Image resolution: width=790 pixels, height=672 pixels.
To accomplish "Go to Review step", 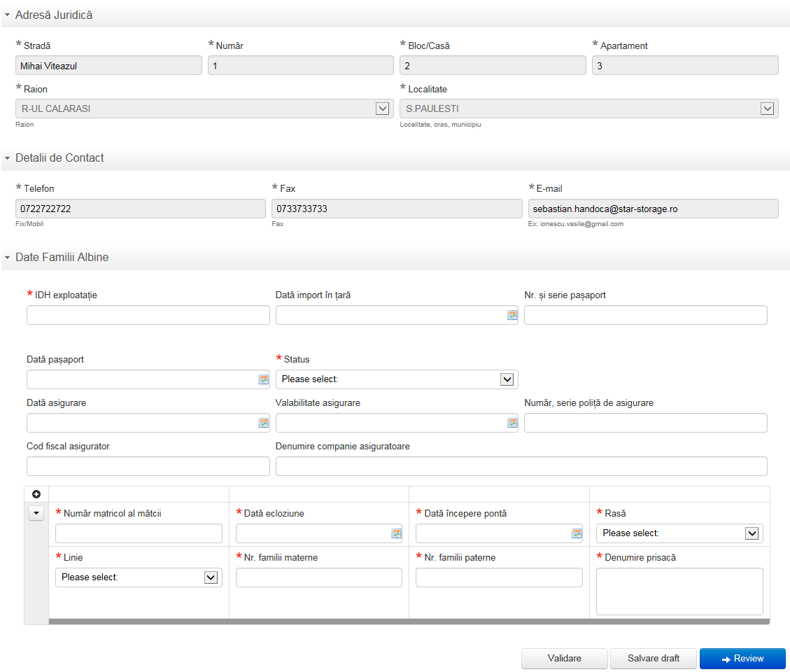I will click(742, 659).
